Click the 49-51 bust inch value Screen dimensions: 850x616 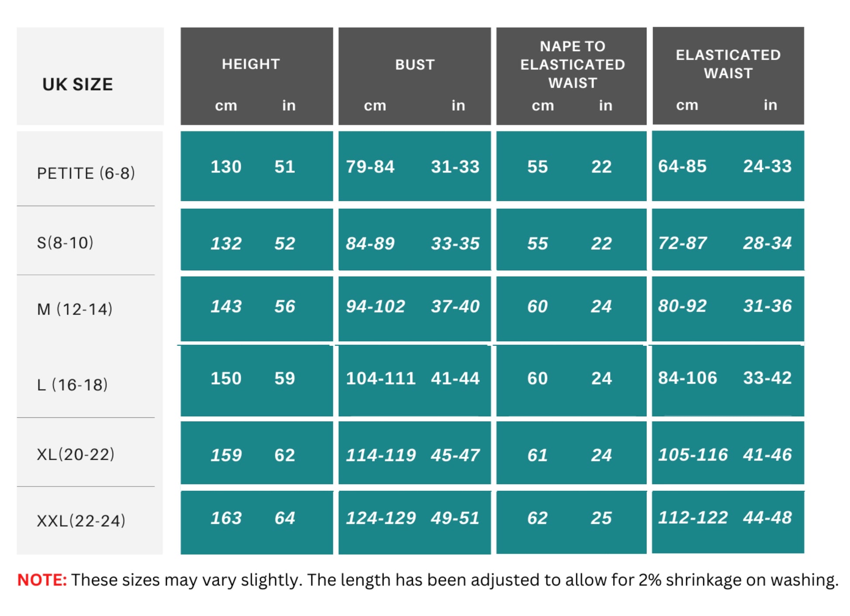455,518
